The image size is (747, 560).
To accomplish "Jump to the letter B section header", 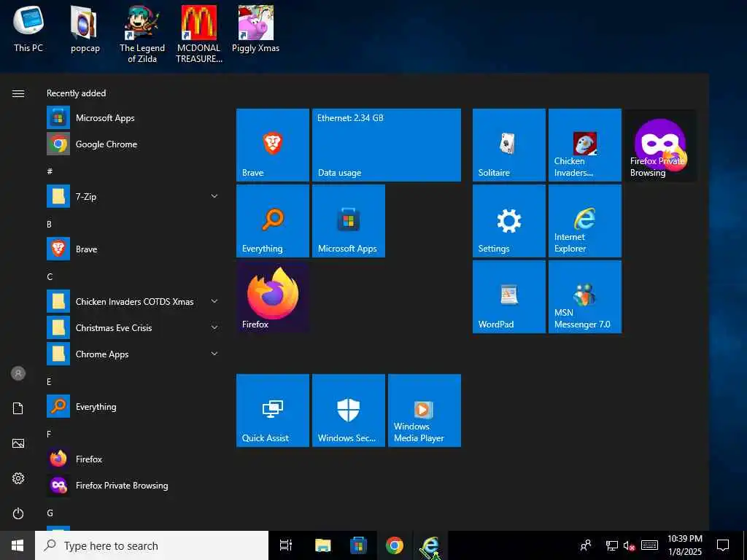I will pos(49,224).
